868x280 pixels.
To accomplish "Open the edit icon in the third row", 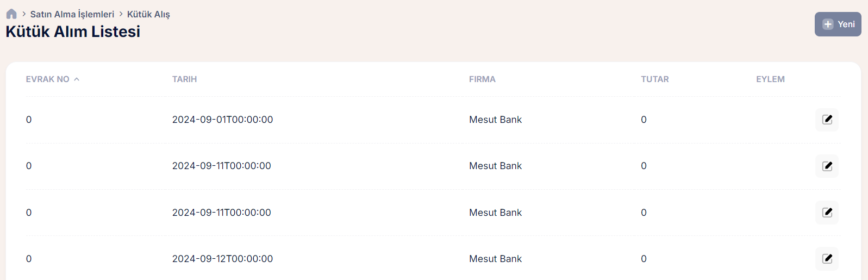I will click(827, 213).
